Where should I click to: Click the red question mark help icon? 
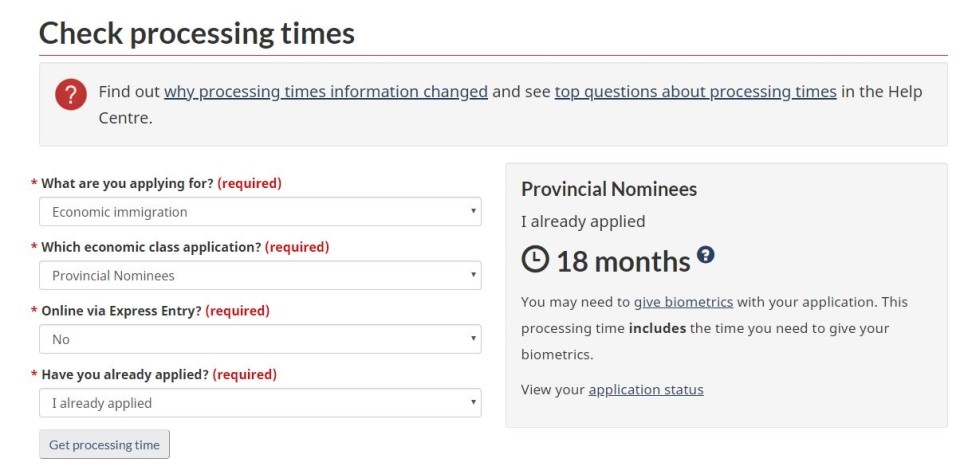pyautogui.click(x=70, y=95)
